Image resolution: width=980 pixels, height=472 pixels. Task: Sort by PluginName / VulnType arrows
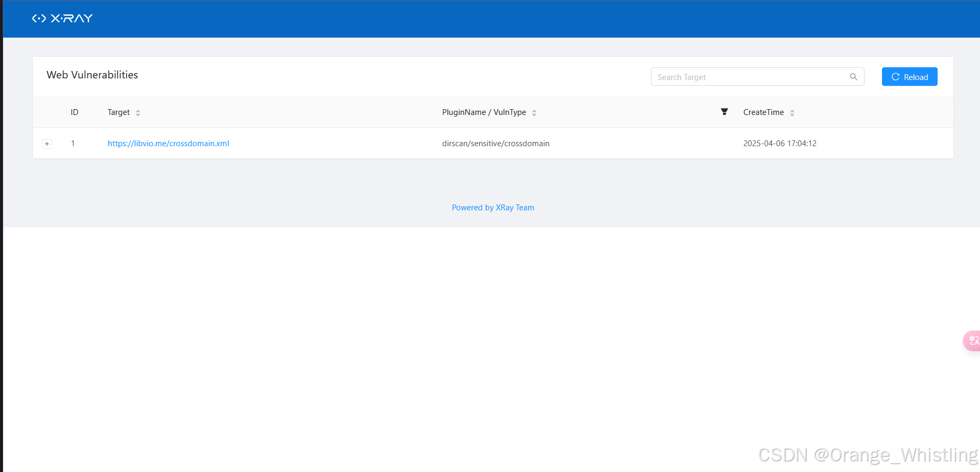534,113
